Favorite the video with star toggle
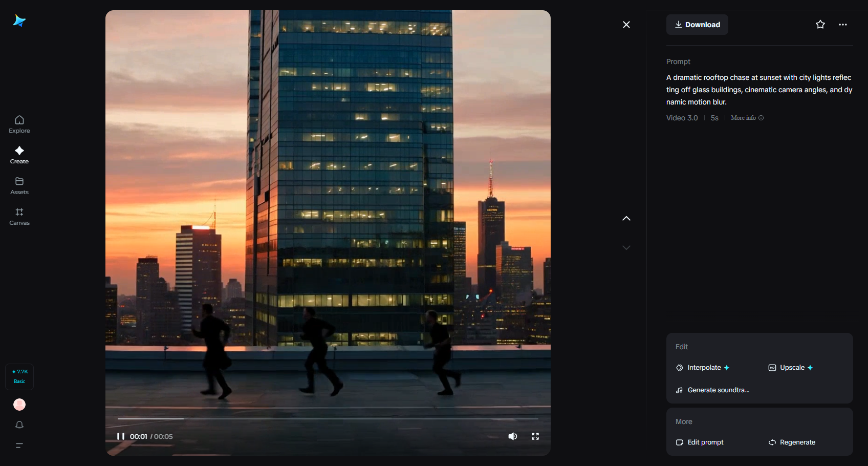The width and height of the screenshot is (868, 466). click(820, 24)
